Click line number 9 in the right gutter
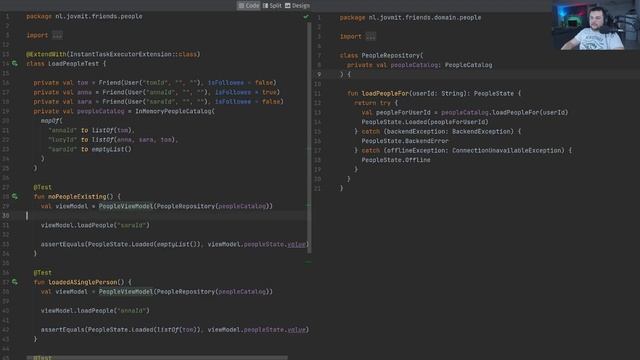Viewport: 640px width, 360px height. coord(319,74)
